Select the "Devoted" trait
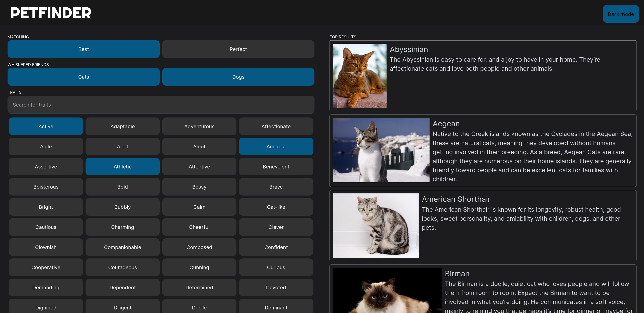 [x=276, y=287]
